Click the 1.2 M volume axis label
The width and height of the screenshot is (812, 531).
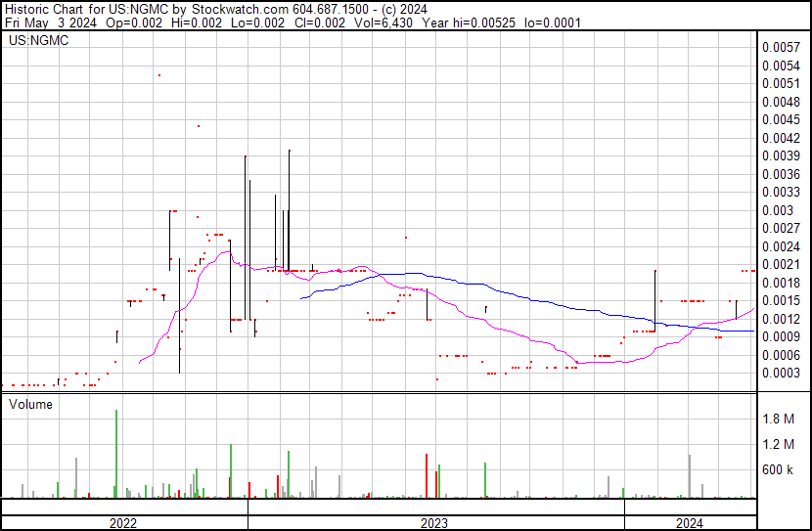click(779, 444)
